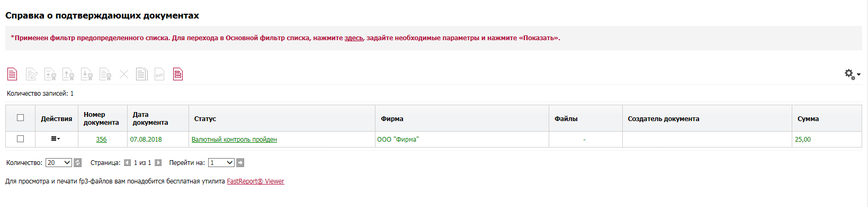
Task: Open the gear settings menu
Action: point(852,75)
